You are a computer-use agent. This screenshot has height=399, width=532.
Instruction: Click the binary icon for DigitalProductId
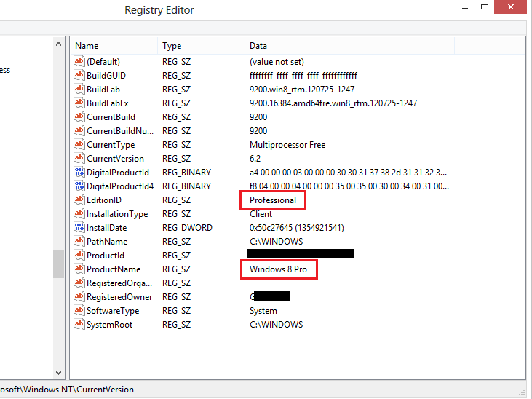pos(79,173)
